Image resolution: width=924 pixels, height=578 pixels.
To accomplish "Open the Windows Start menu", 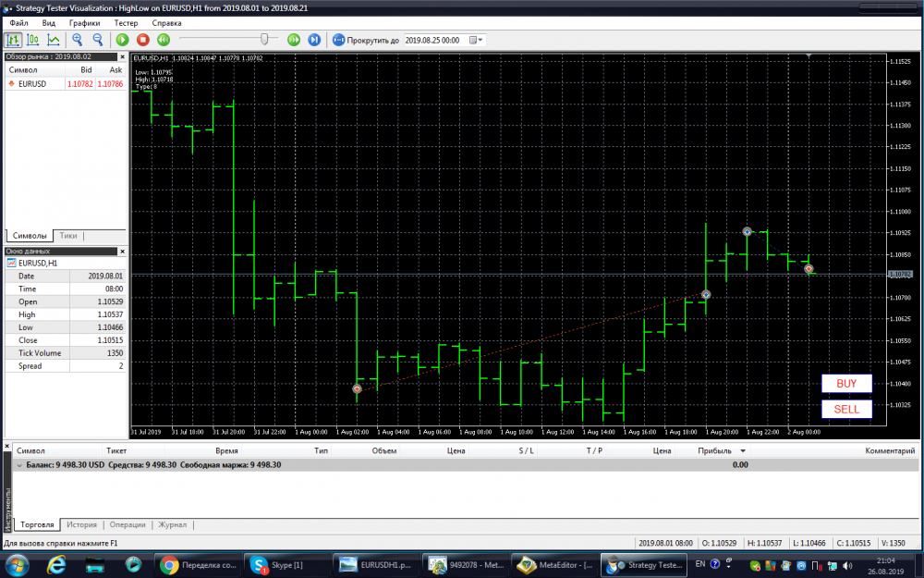I will tap(16, 565).
